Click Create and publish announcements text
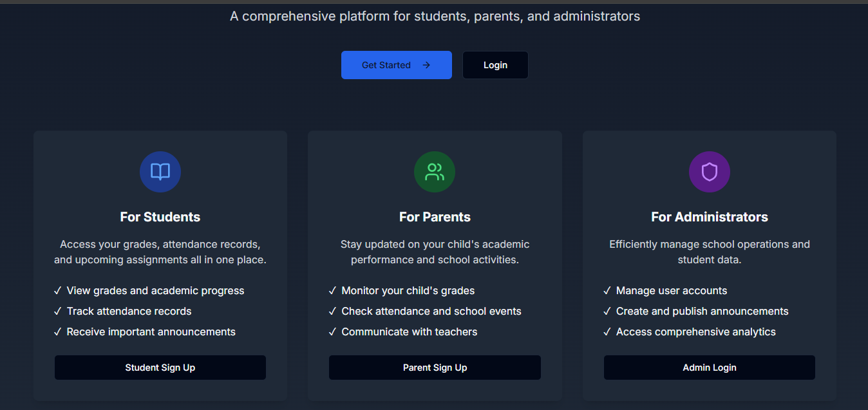Image resolution: width=868 pixels, height=410 pixels. pos(702,312)
